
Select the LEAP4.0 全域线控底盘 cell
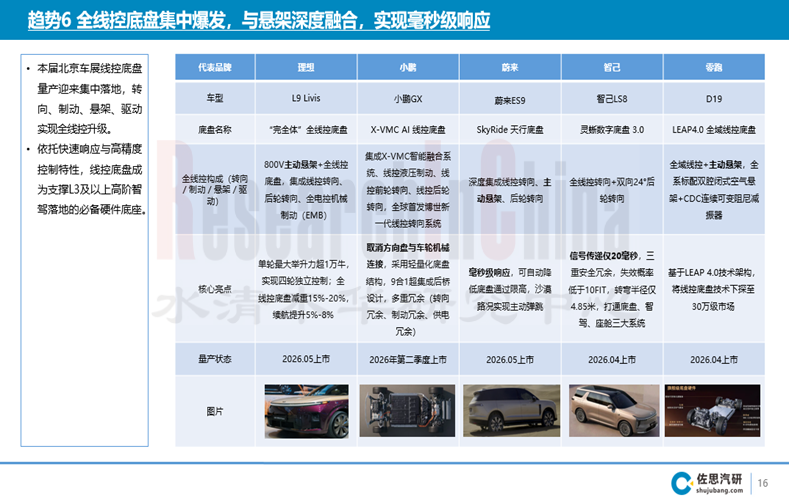[714, 129]
